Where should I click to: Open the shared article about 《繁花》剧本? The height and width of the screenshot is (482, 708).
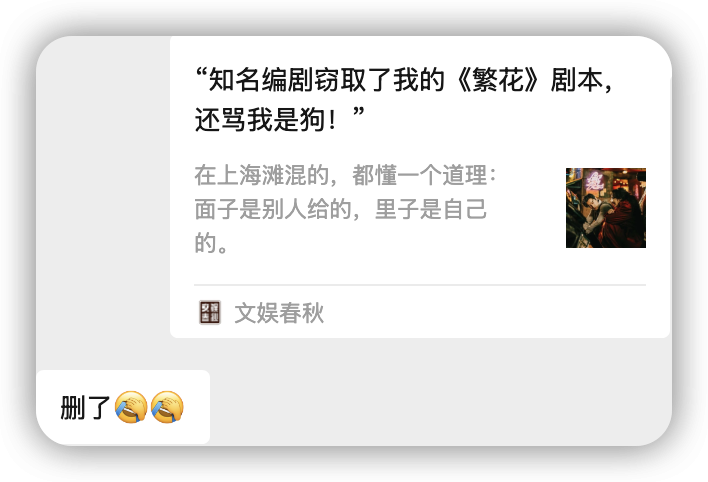tap(420, 187)
